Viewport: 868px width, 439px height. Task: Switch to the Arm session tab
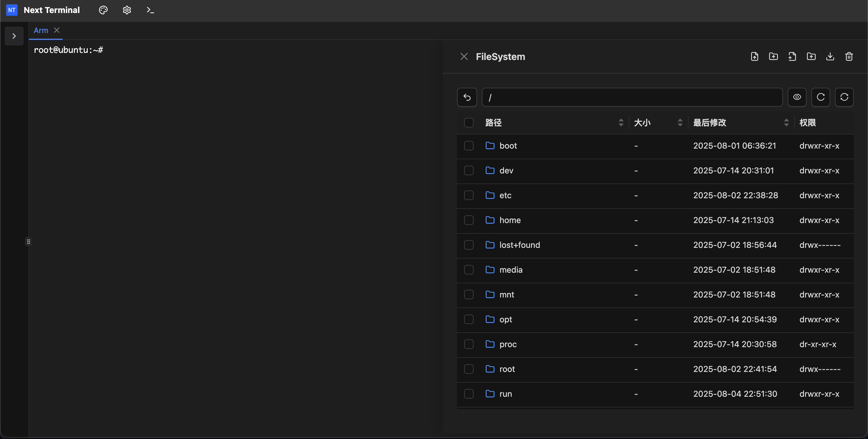pos(41,30)
